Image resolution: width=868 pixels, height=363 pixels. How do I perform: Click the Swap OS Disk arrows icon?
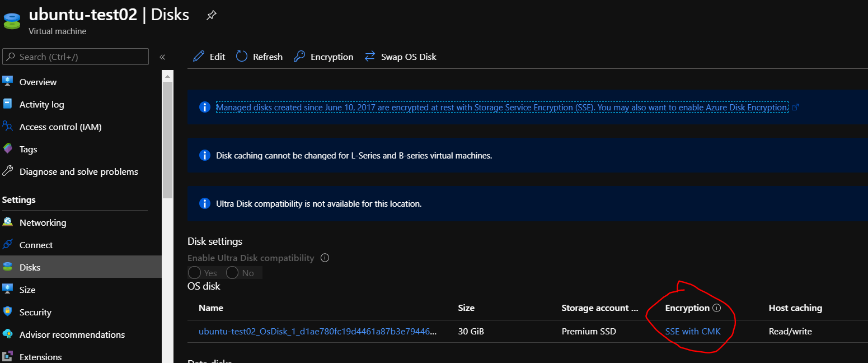pos(370,57)
